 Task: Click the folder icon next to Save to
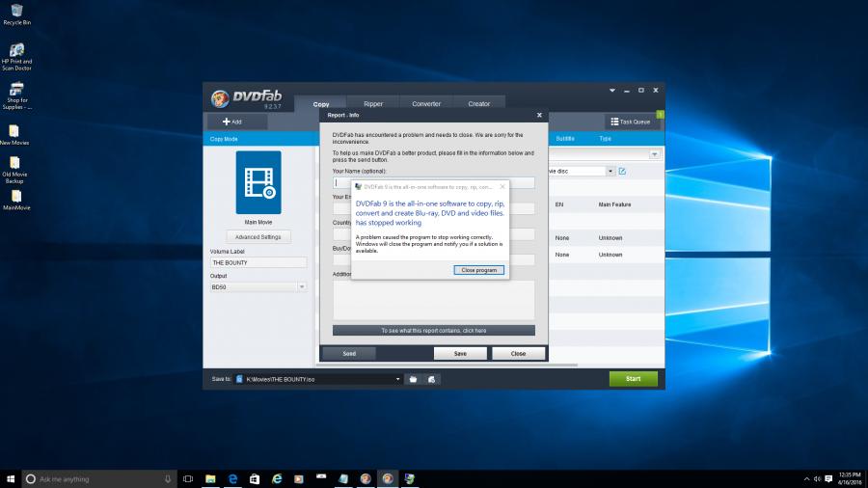tap(413, 379)
